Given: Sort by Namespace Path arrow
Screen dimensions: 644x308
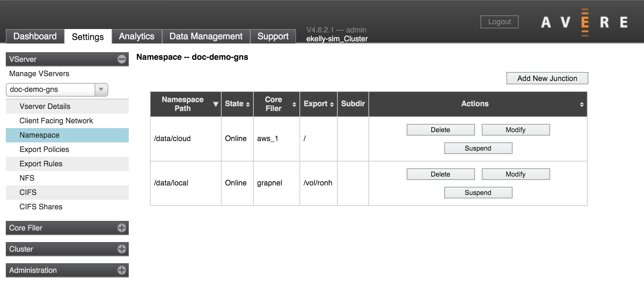Looking at the screenshot, I should tap(215, 104).
